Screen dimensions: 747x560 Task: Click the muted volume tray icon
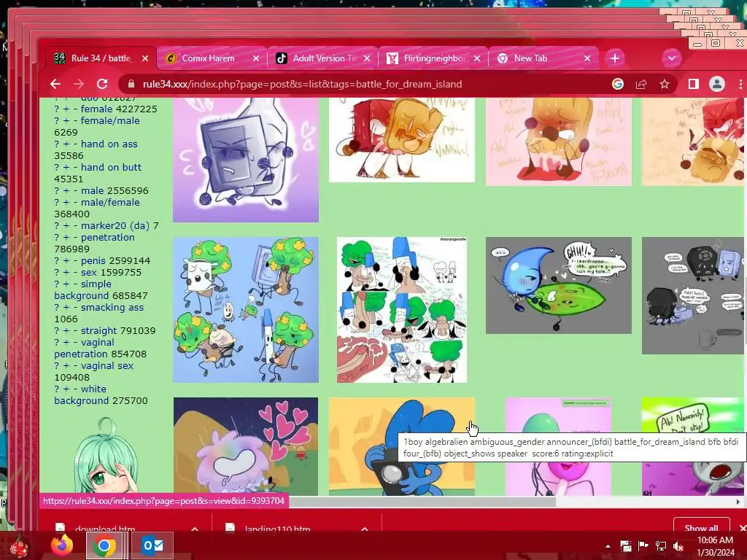coord(678,546)
